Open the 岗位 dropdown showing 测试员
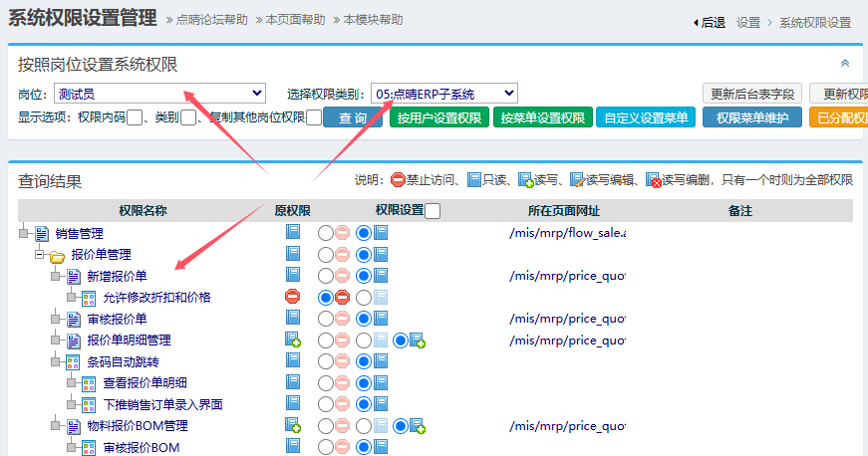This screenshot has width=868, height=456. (159, 93)
